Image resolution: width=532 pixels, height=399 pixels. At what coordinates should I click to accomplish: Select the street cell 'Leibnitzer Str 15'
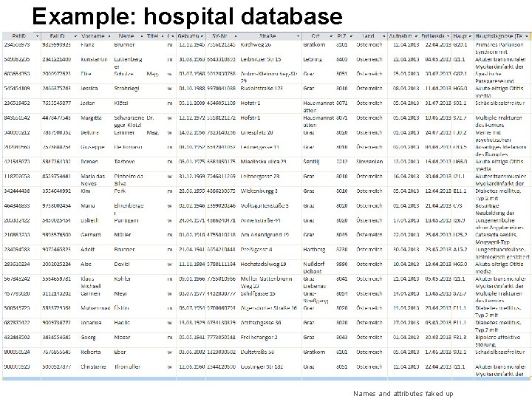pyautogui.click(x=261, y=59)
